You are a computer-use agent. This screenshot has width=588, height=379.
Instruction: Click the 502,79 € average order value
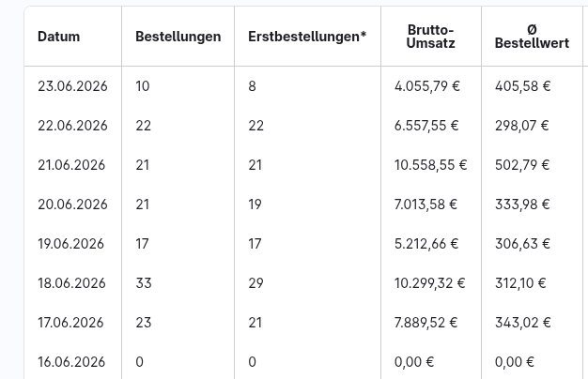[522, 165]
